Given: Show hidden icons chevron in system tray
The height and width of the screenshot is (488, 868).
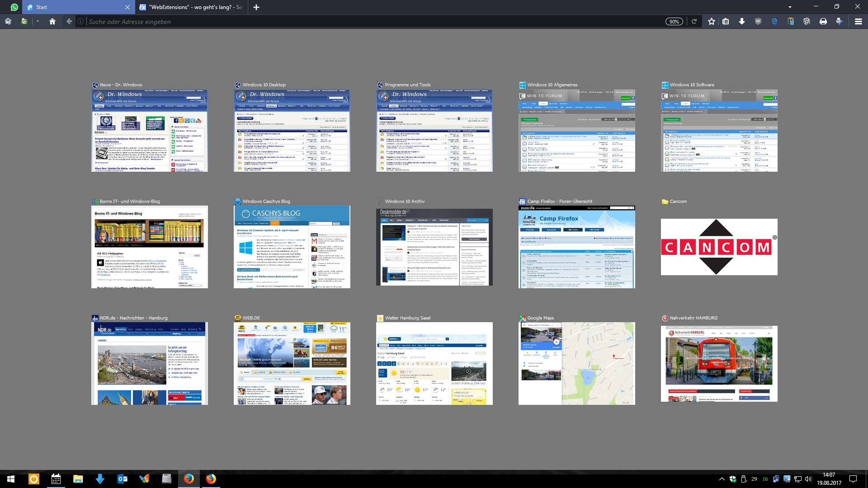Looking at the screenshot, I should [722, 479].
